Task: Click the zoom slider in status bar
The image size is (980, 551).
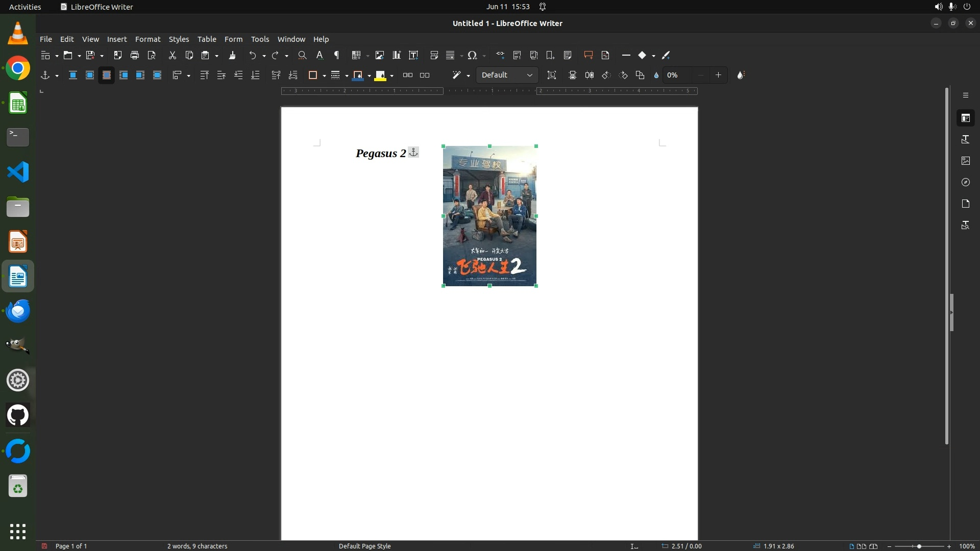Action: (x=919, y=546)
